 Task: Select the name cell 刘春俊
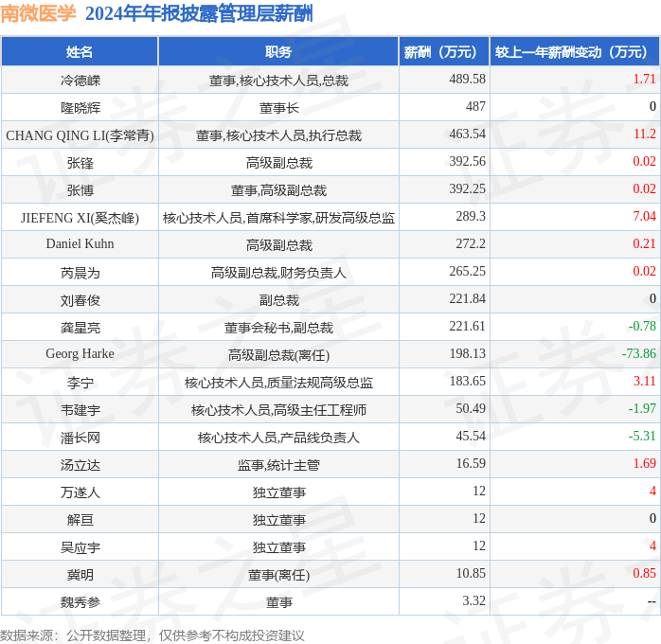coord(80,300)
